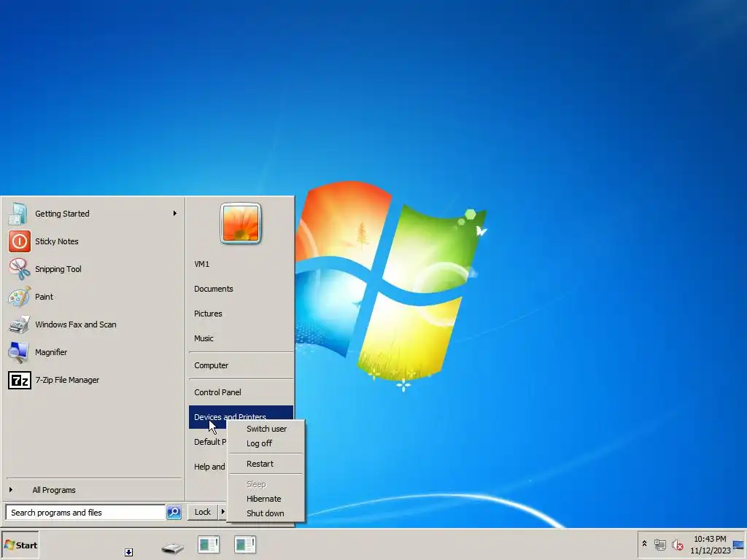The height and width of the screenshot is (560, 747).
Task: Open Help and Support entry
Action: pyautogui.click(x=208, y=467)
